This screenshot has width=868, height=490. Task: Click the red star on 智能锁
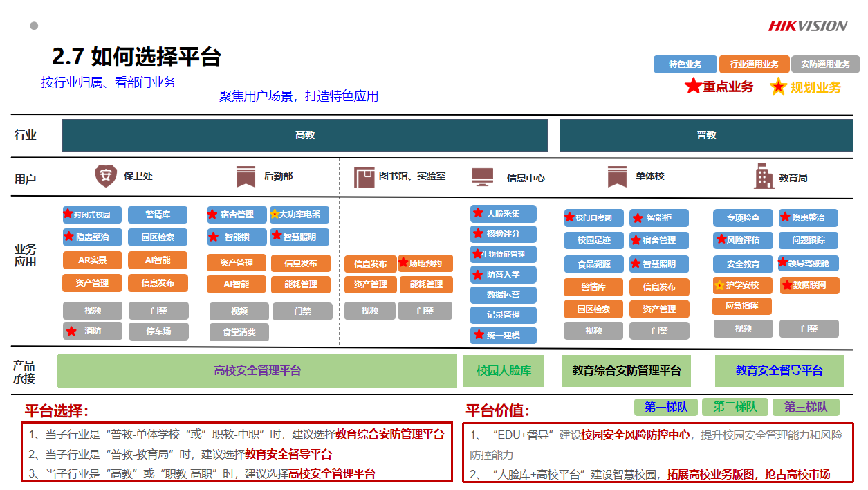[x=214, y=237]
